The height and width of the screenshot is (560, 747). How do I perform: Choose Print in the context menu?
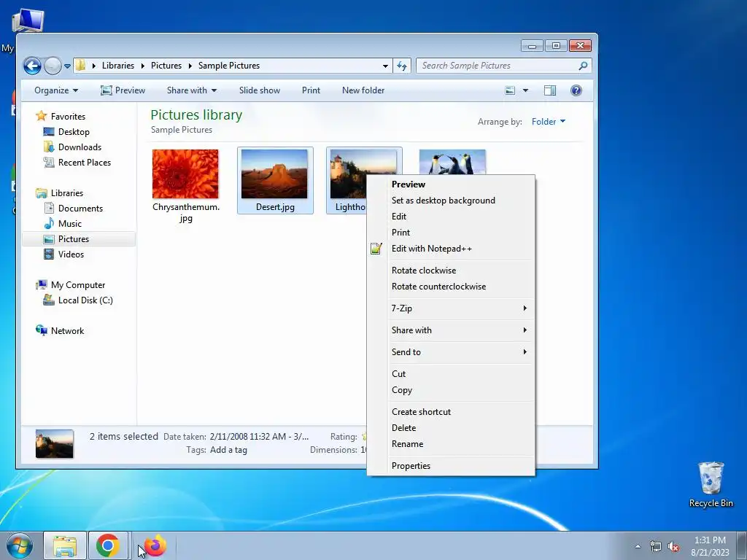[x=451, y=233]
